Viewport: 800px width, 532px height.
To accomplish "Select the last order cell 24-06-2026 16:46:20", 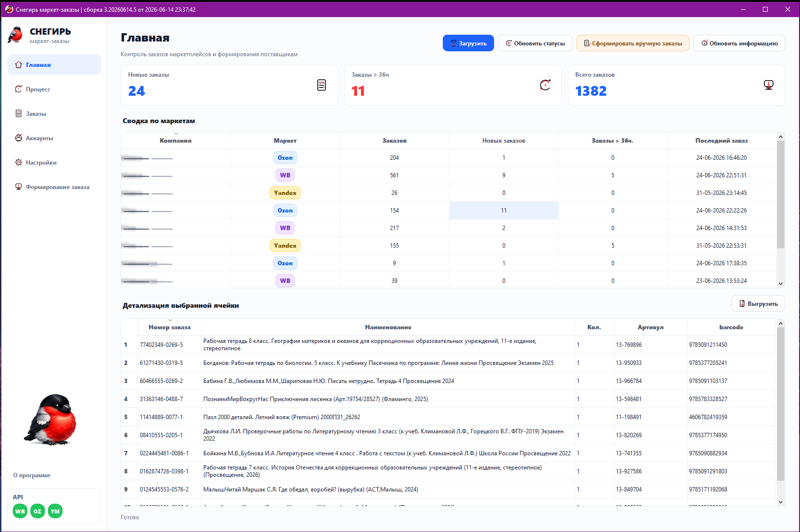I will tap(721, 158).
